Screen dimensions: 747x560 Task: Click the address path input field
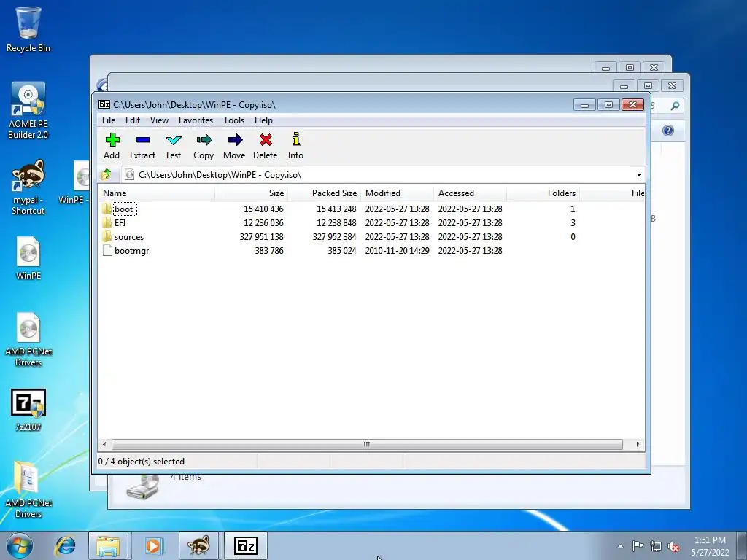[x=379, y=175]
